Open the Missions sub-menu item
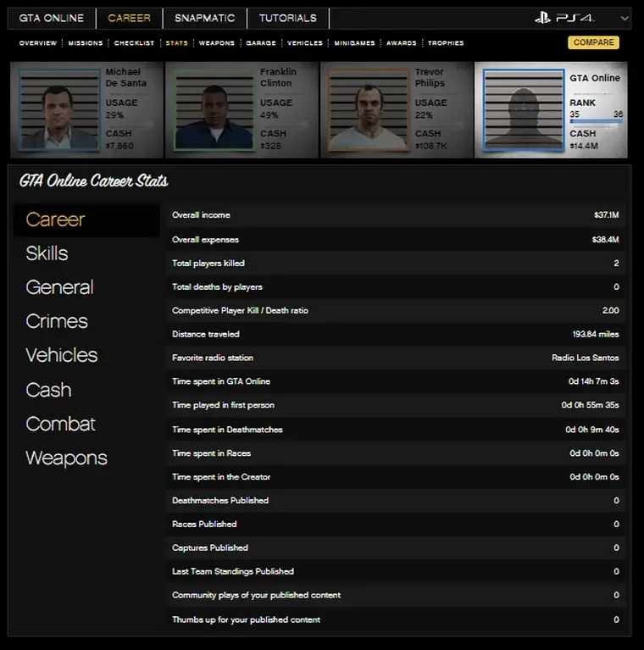 coord(86,43)
